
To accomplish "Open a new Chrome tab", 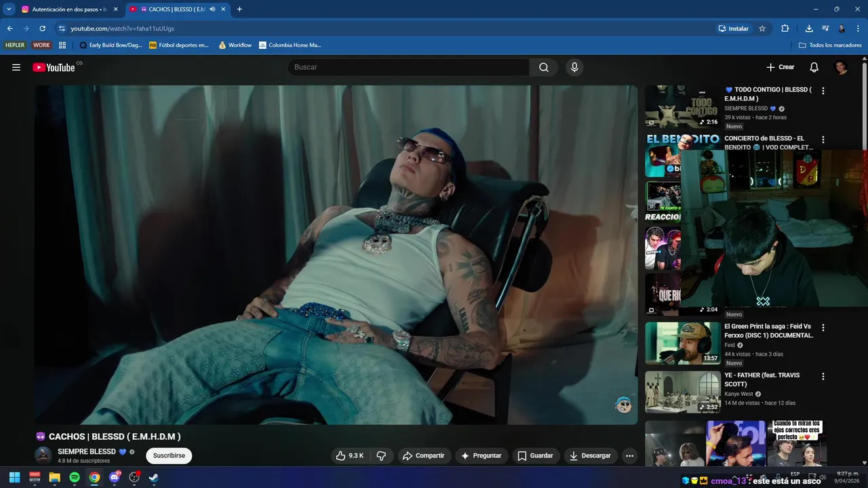I will [239, 9].
